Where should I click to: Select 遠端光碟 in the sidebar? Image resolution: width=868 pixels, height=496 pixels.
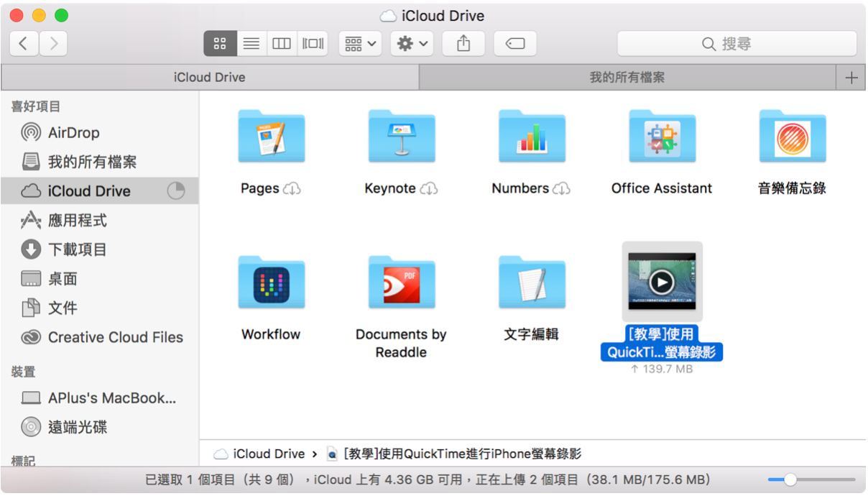99,427
